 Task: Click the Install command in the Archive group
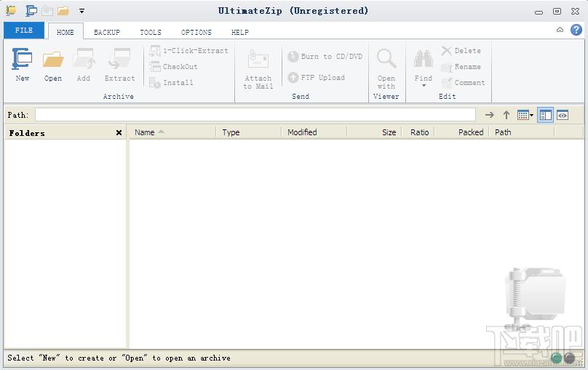[171, 82]
